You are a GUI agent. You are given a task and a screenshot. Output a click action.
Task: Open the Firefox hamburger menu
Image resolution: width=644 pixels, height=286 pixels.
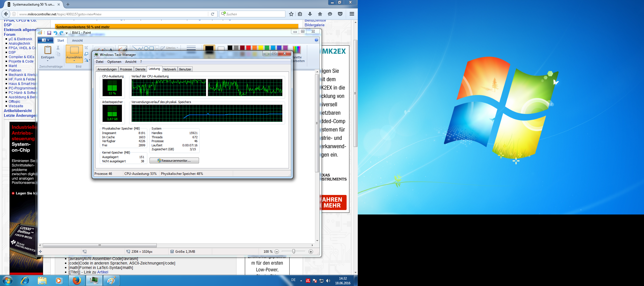point(352,14)
